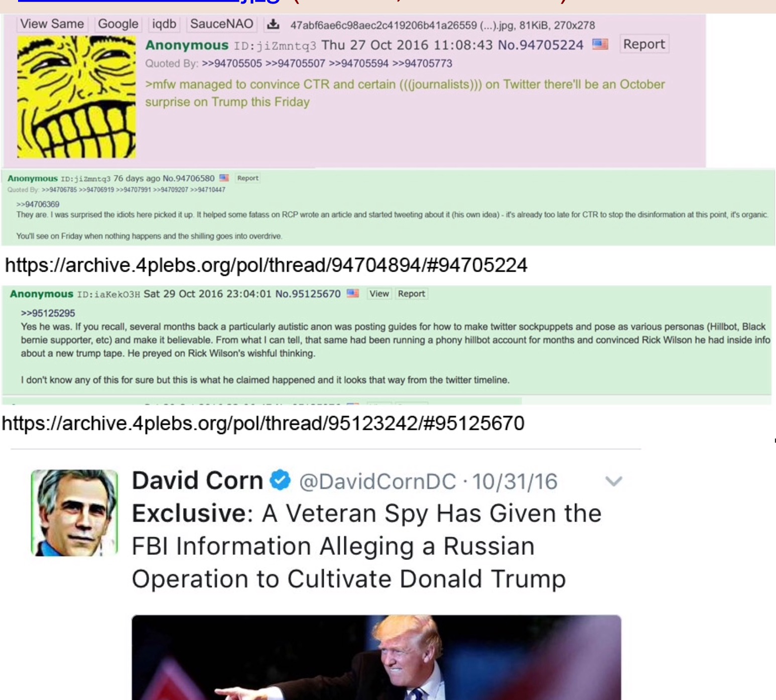776x700 pixels.
Task: Expand the tweet options chevron
Action: pos(613,482)
